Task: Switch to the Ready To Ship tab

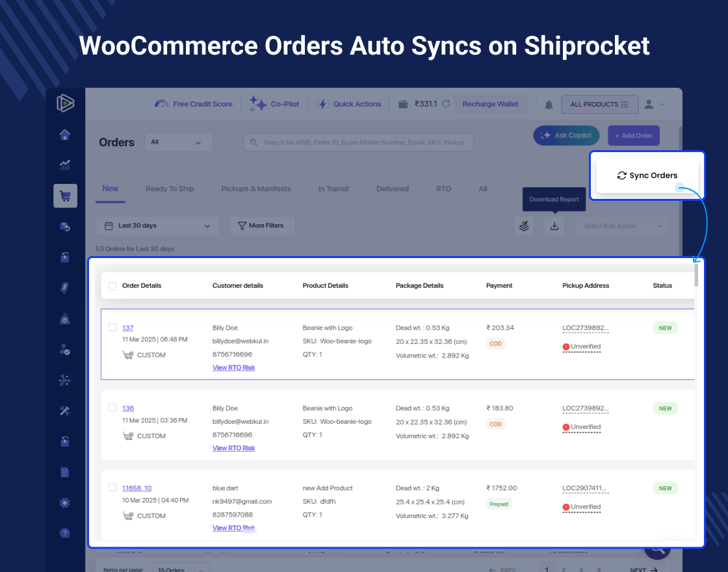Action: coord(170,188)
